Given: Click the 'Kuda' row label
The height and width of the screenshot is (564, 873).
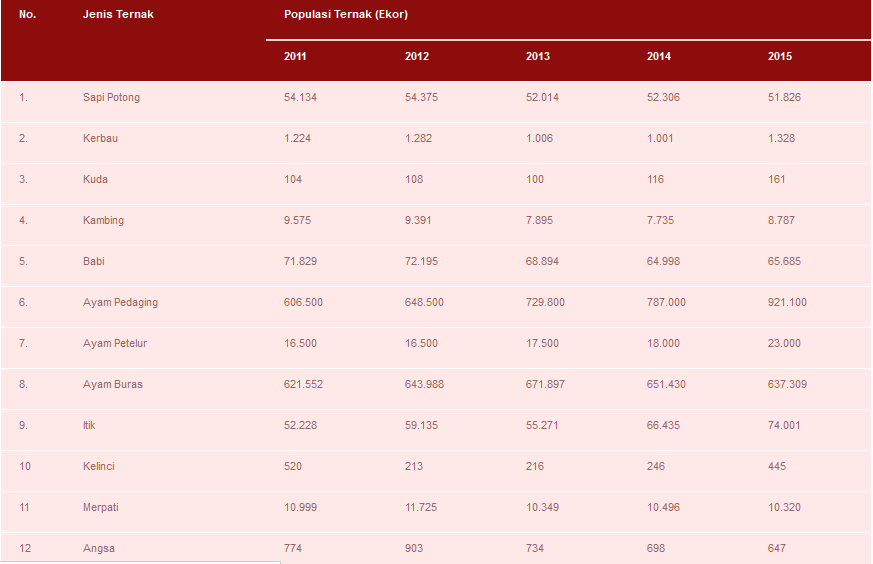Looking at the screenshot, I should click(x=95, y=179).
